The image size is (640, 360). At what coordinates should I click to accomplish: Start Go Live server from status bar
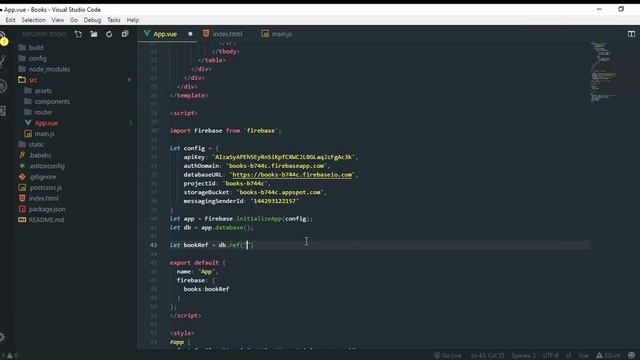(x=447, y=356)
